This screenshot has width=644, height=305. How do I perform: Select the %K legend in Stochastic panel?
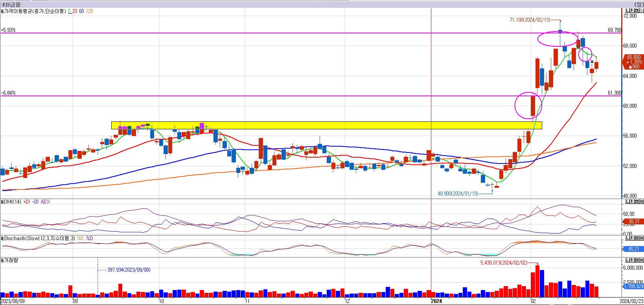tap(80, 239)
